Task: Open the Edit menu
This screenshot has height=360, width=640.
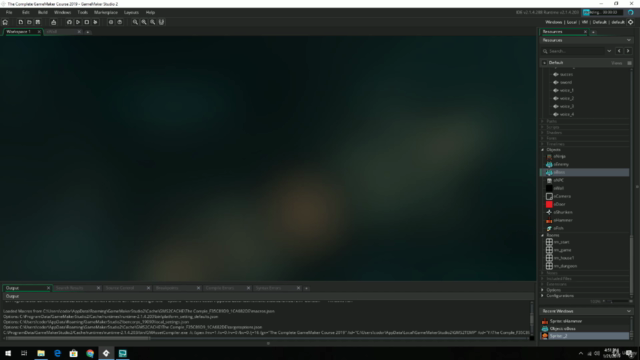Action: (x=25, y=12)
